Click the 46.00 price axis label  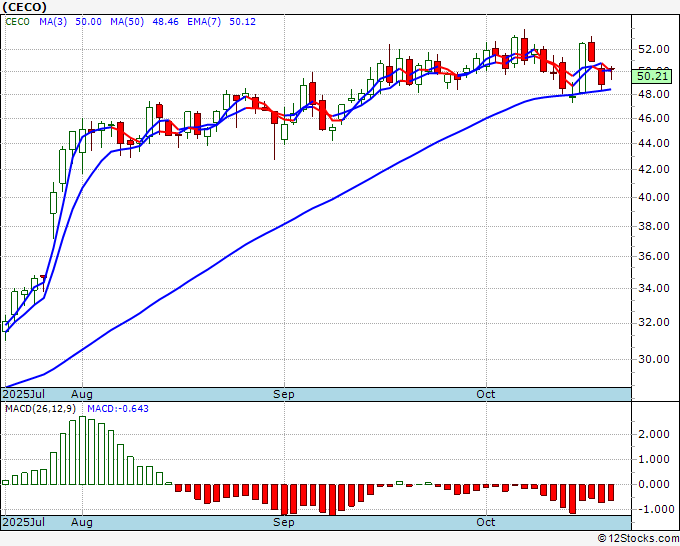point(654,118)
